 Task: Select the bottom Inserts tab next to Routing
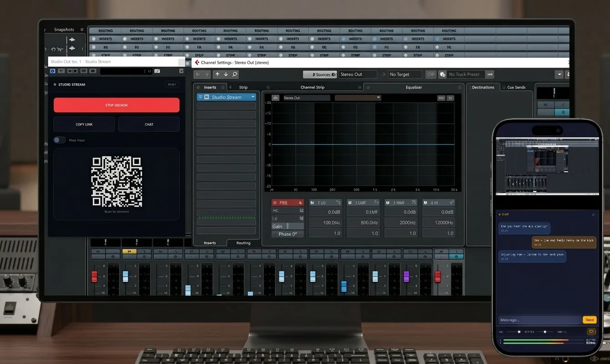pyautogui.click(x=210, y=243)
